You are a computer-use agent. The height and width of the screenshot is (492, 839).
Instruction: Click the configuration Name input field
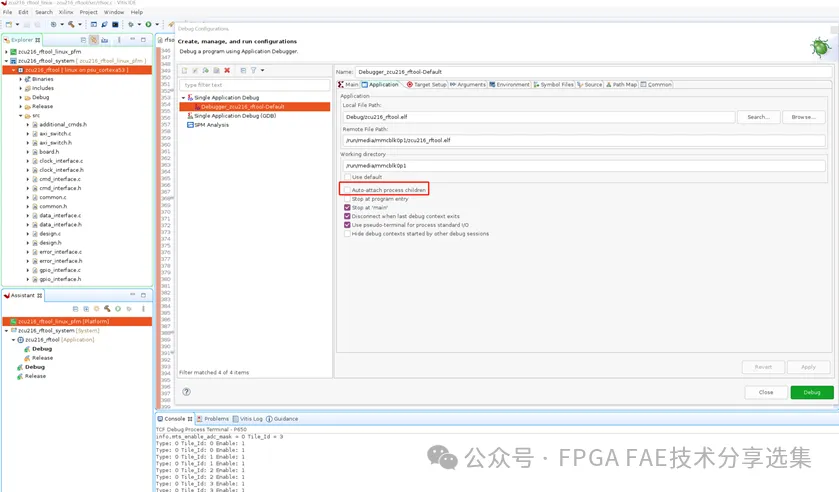point(593,72)
